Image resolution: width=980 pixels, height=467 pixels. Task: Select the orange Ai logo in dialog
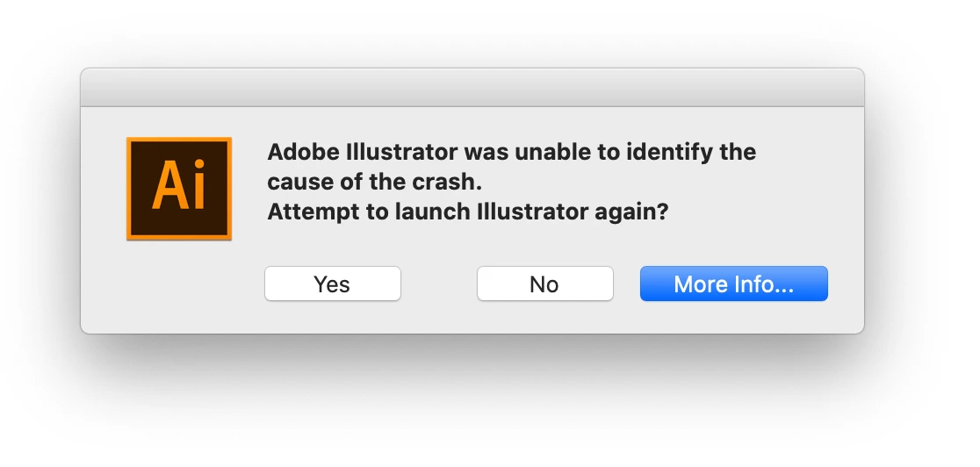click(x=179, y=188)
